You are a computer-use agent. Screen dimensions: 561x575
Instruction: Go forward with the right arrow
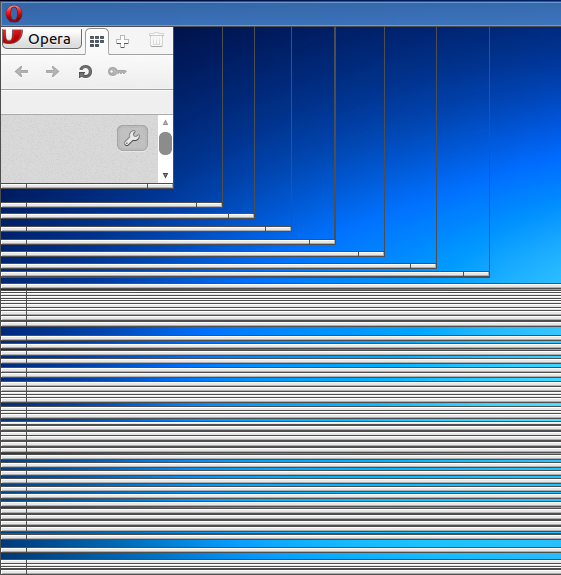coord(52,72)
